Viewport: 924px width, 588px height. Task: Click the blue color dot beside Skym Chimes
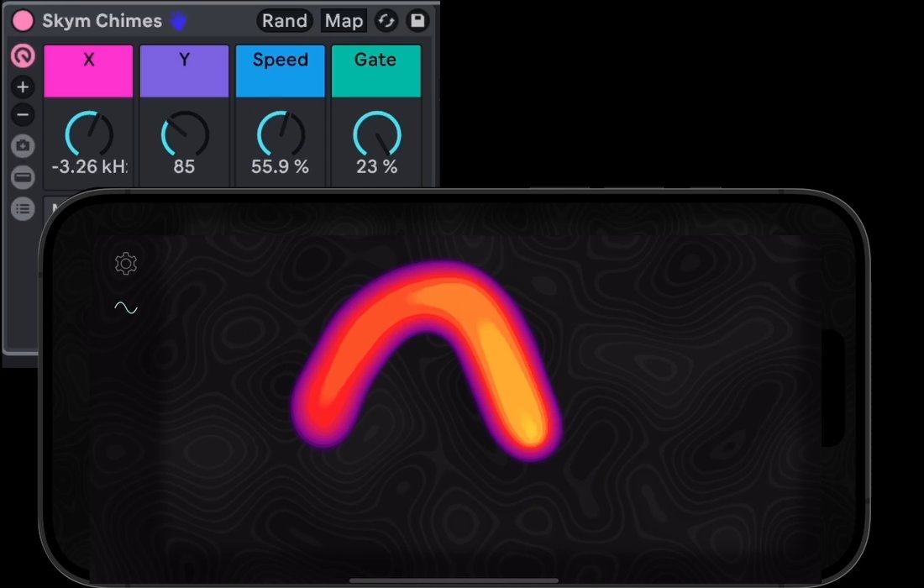pyautogui.click(x=179, y=21)
